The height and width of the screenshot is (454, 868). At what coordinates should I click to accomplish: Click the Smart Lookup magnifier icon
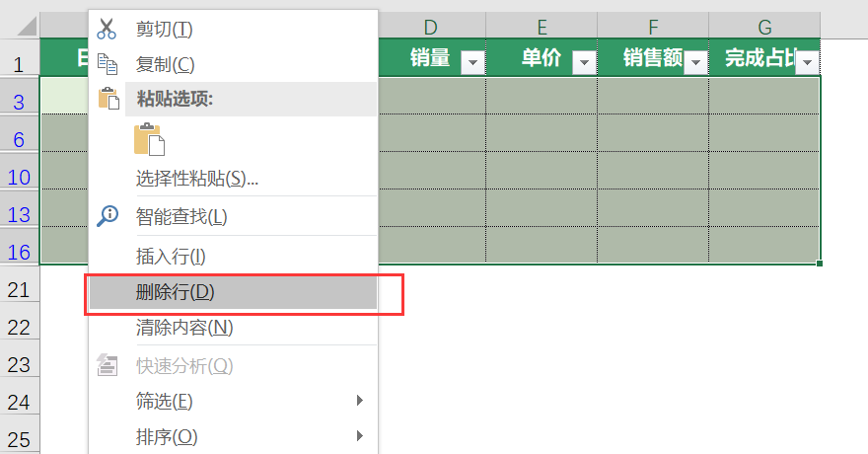click(108, 216)
